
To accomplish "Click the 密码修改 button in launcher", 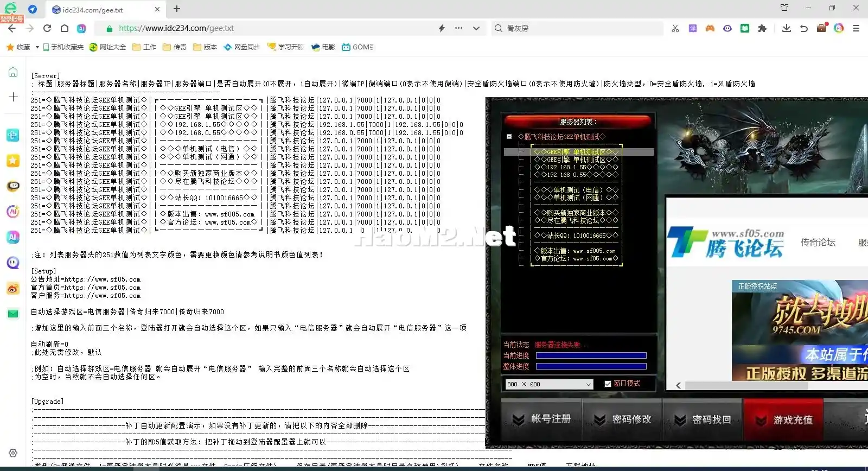I will tap(622, 419).
